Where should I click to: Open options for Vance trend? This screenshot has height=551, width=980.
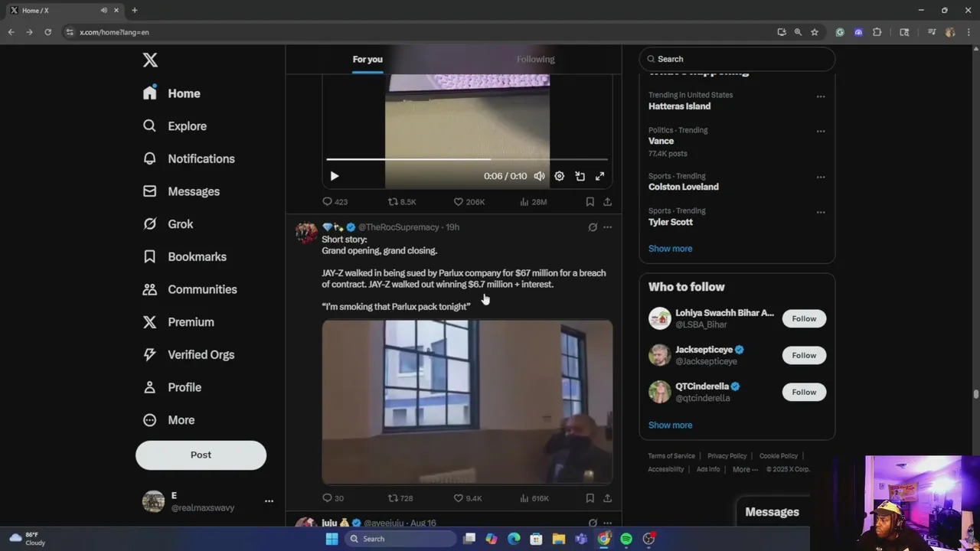pyautogui.click(x=821, y=132)
